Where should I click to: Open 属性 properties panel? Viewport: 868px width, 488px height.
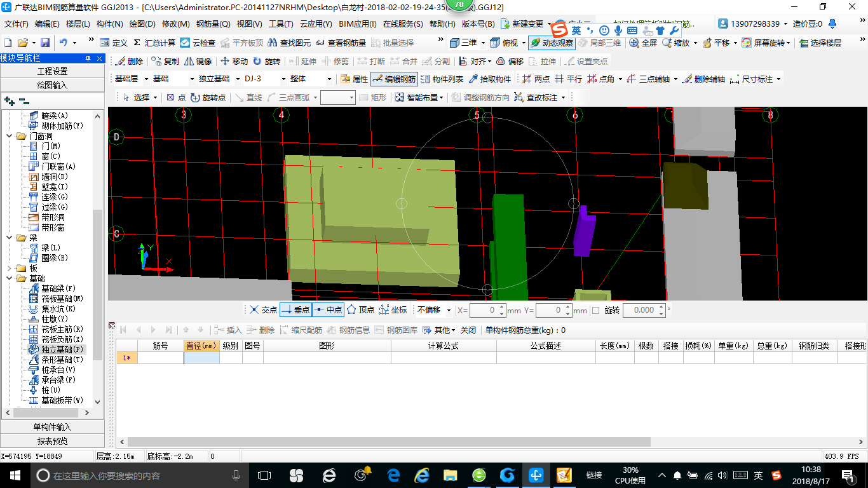pyautogui.click(x=355, y=79)
